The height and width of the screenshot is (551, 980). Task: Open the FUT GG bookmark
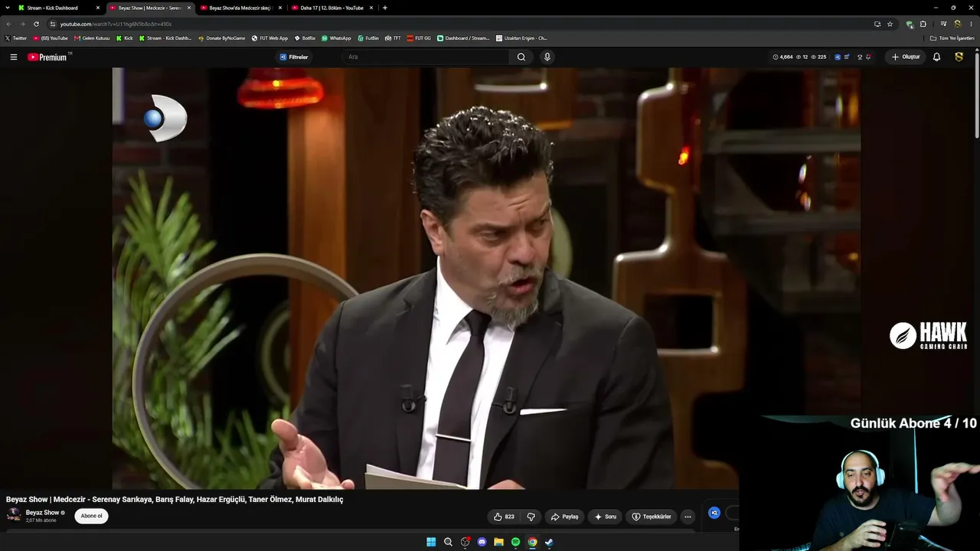click(419, 38)
